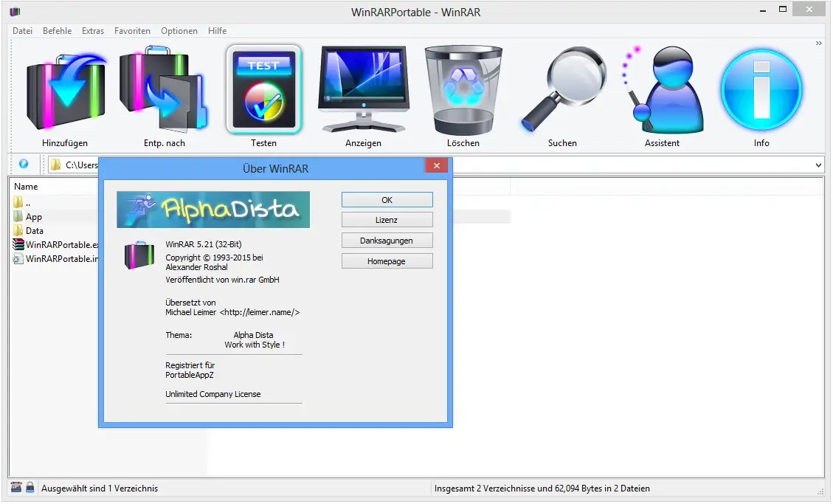
Task: Select the Data folder name
Action: (35, 230)
